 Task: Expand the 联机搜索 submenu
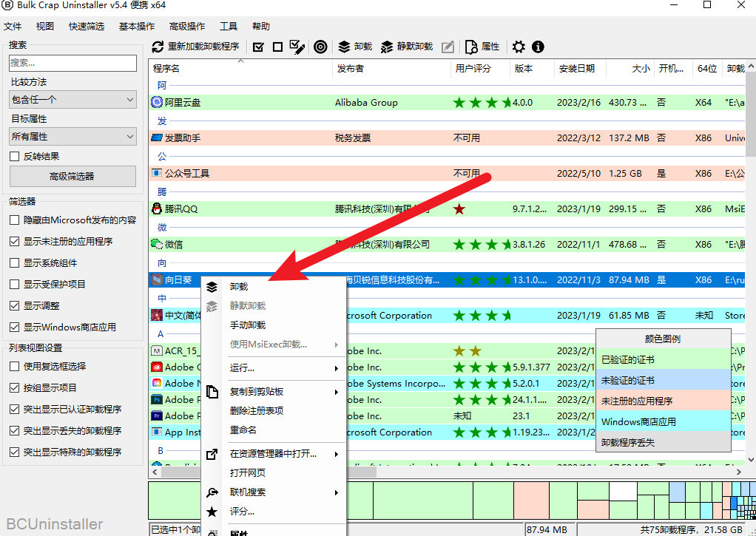pos(337,492)
